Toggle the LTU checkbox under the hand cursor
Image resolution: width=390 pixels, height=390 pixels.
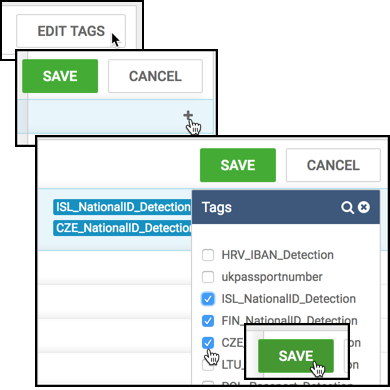[x=208, y=365]
